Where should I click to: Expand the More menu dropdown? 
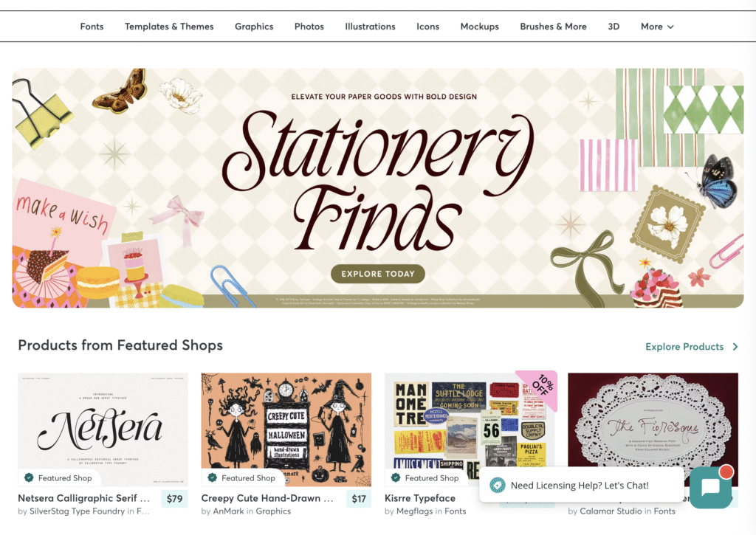click(x=656, y=27)
